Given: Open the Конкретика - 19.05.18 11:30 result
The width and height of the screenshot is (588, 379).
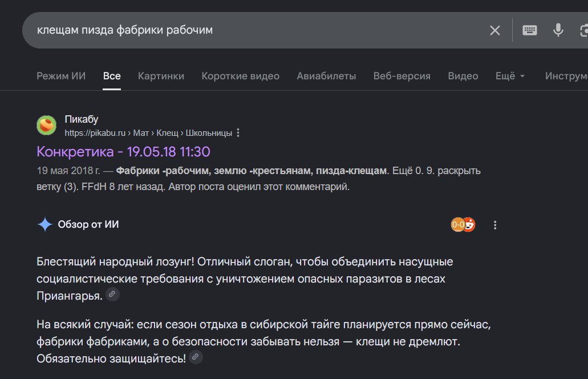Looking at the screenshot, I should coord(123,152).
